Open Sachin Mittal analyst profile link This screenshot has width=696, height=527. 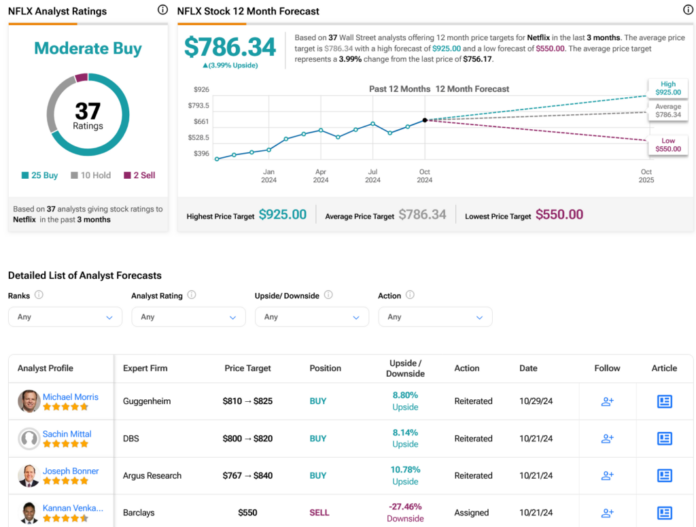point(68,434)
